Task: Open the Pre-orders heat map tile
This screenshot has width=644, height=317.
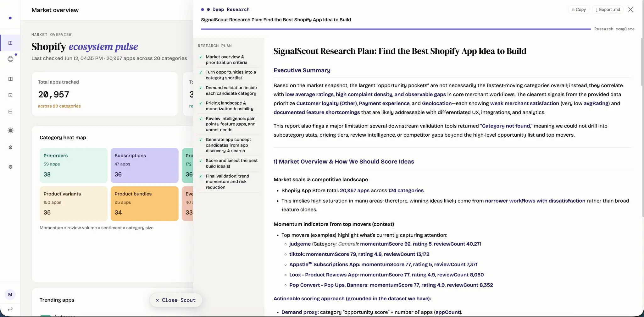Action: [74, 165]
